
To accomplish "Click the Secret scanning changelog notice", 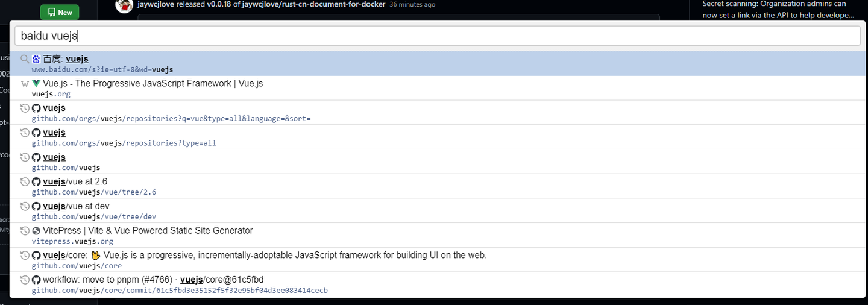I will [x=778, y=10].
